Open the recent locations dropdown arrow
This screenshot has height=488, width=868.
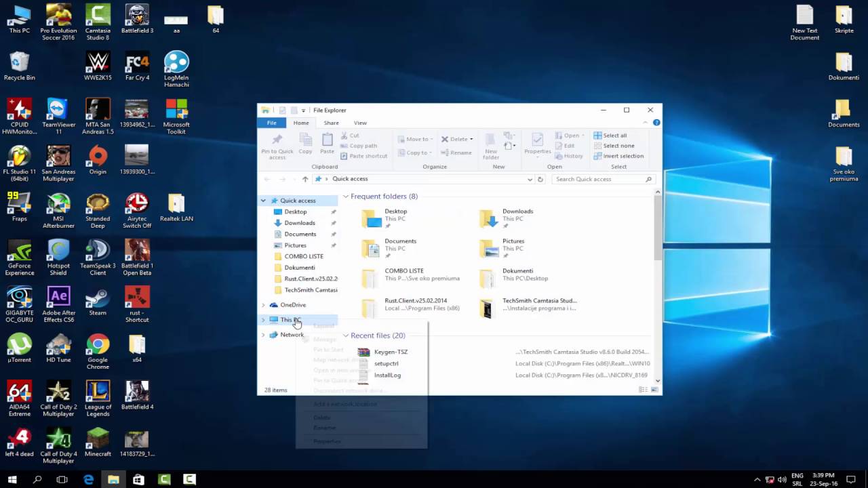294,179
